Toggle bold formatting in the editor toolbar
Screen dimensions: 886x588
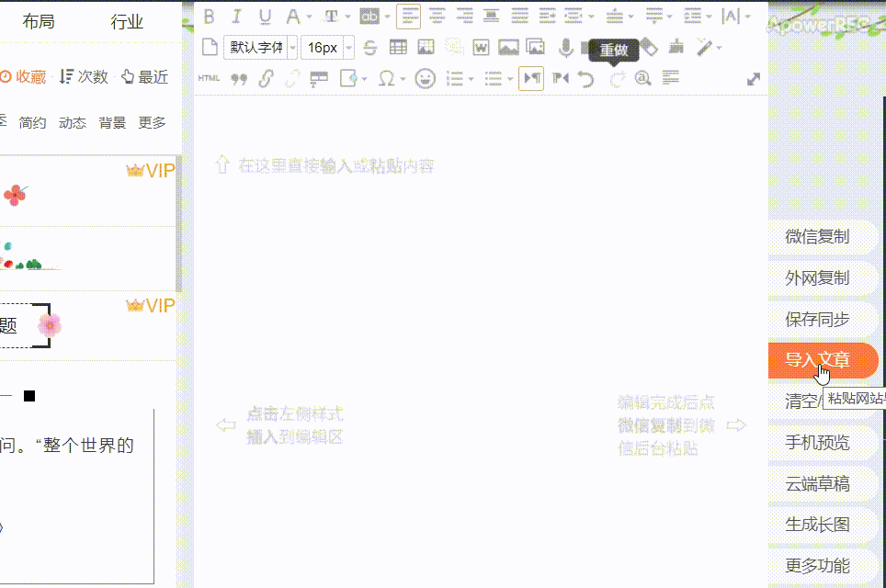(x=209, y=16)
